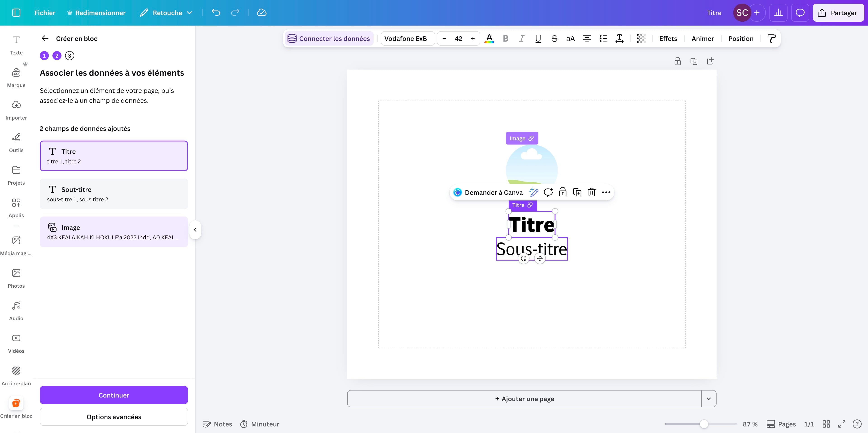
Task: Open the Importer sidebar tab
Action: (x=16, y=111)
